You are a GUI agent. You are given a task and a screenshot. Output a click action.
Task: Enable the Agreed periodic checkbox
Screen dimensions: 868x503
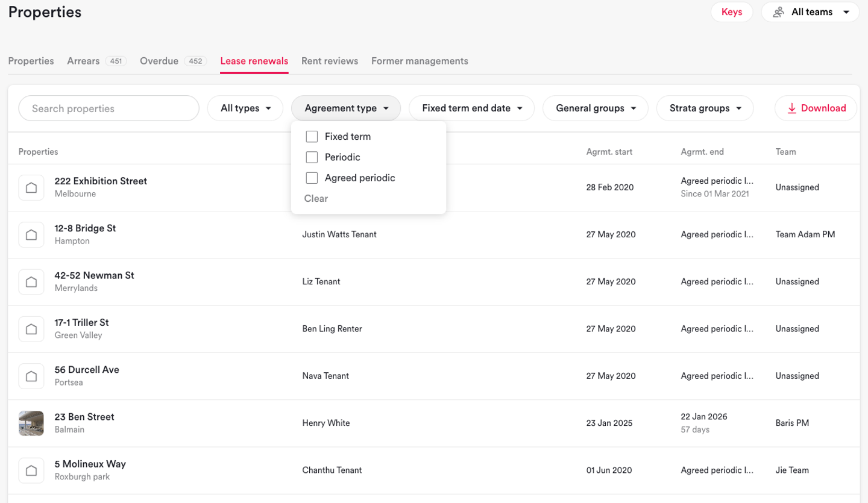[312, 178]
